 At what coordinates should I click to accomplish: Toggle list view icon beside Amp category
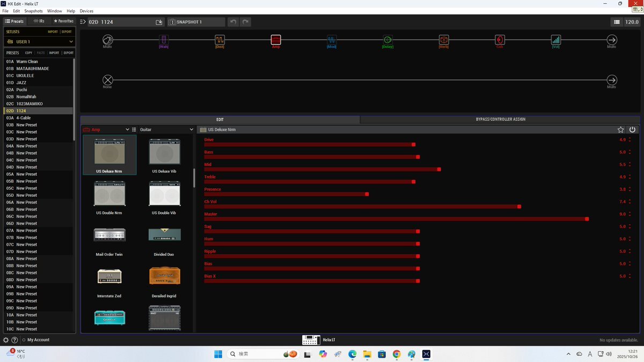click(134, 130)
